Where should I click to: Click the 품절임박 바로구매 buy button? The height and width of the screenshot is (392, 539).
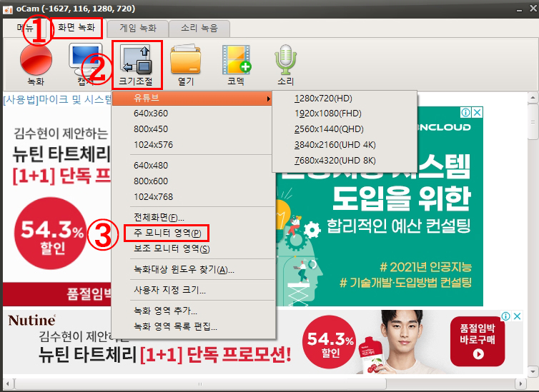(478, 341)
